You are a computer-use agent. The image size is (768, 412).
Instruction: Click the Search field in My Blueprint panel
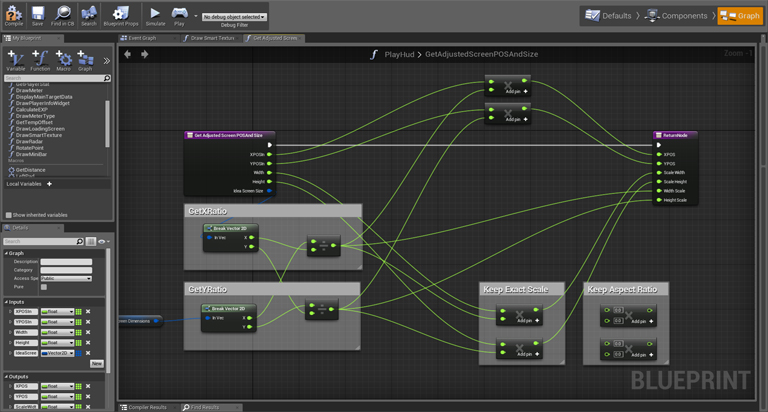50,78
